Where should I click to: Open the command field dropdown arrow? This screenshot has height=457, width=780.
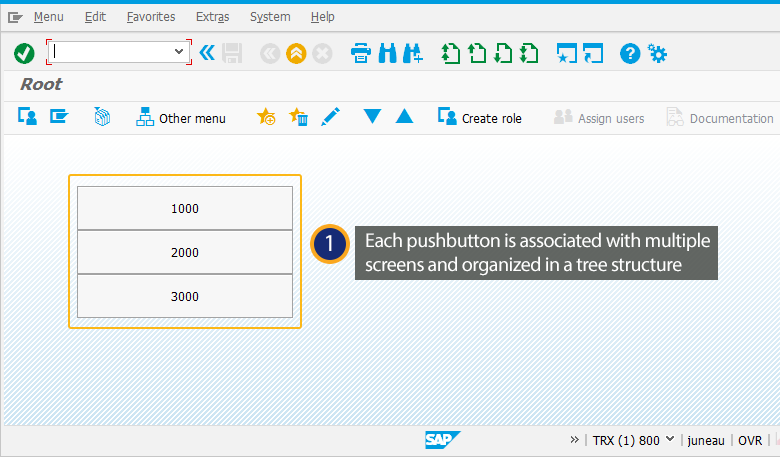[x=179, y=51]
